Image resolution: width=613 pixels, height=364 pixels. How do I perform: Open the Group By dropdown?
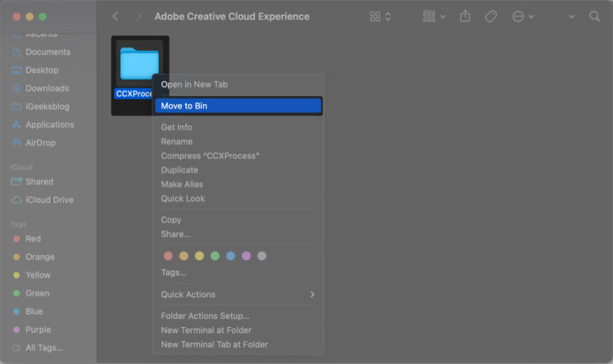pyautogui.click(x=434, y=16)
